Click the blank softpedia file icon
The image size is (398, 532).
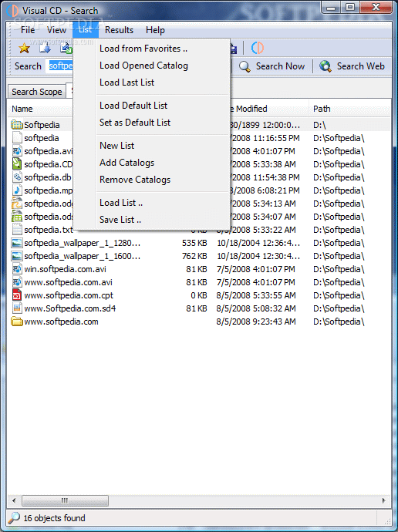17,138
